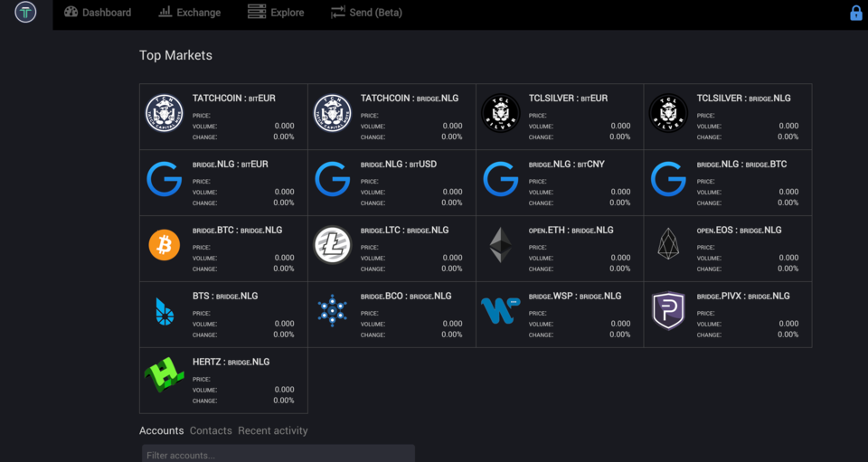Screen dimensions: 868x462
Task: Click the orange Bitcoin logo
Action: click(x=165, y=244)
